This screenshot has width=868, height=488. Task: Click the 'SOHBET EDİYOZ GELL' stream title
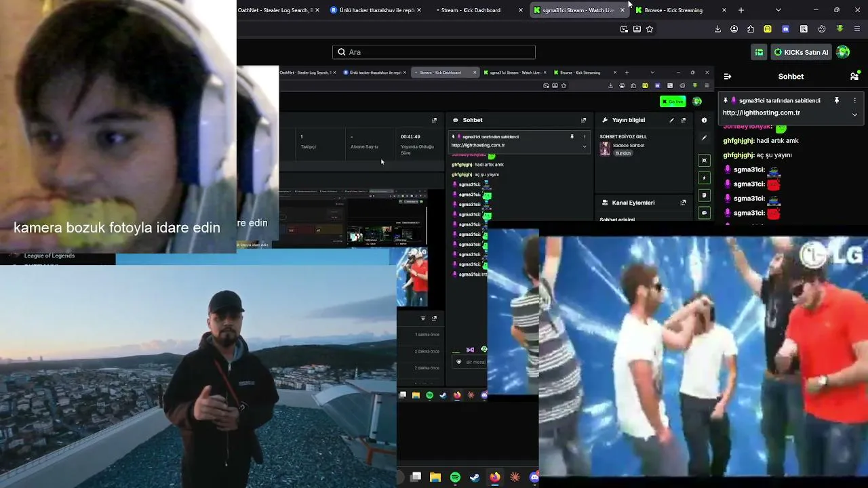(x=623, y=137)
